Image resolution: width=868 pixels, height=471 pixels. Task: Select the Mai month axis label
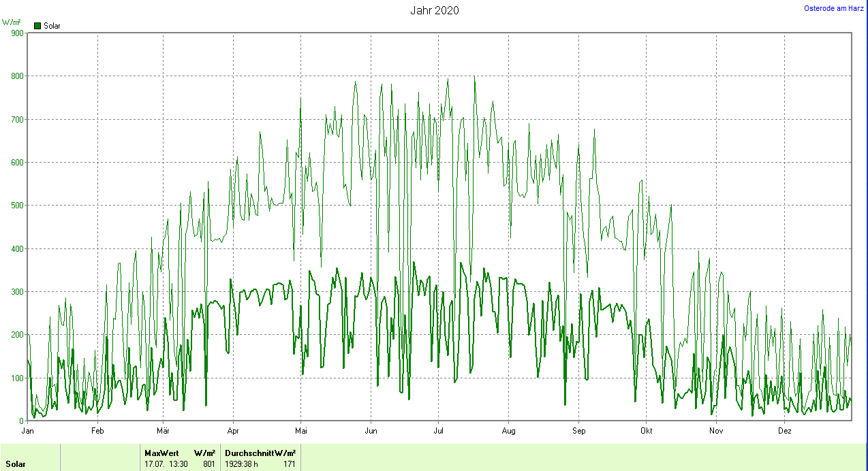(300, 431)
